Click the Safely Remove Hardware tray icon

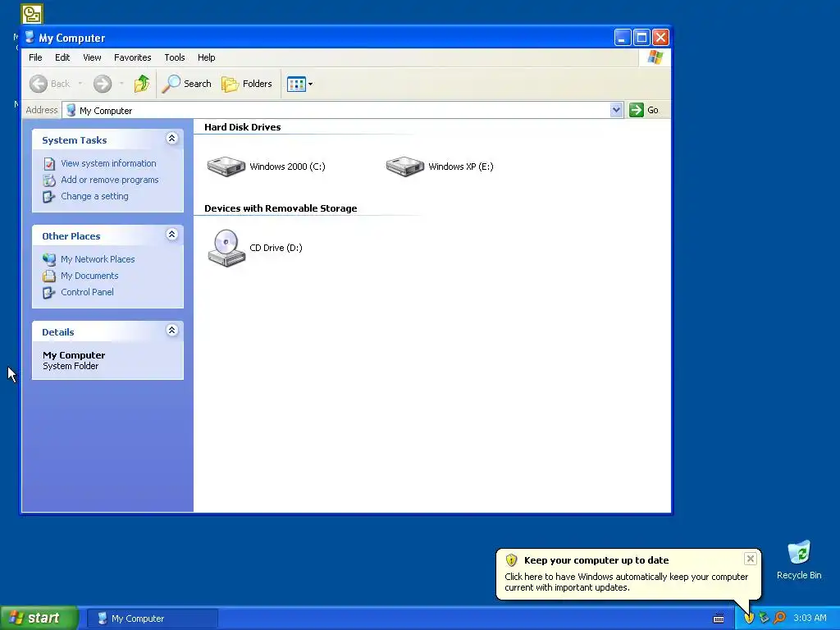pyautogui.click(x=764, y=619)
